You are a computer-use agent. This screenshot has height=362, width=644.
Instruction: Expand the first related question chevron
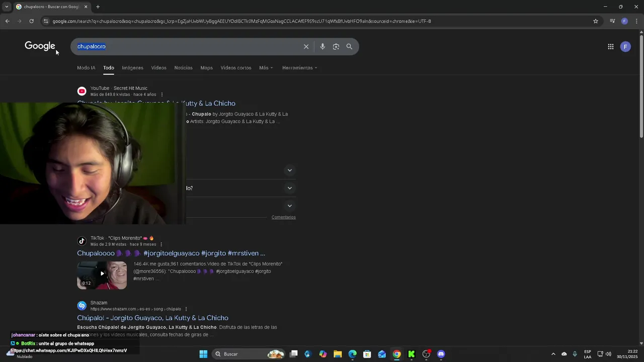(x=289, y=170)
